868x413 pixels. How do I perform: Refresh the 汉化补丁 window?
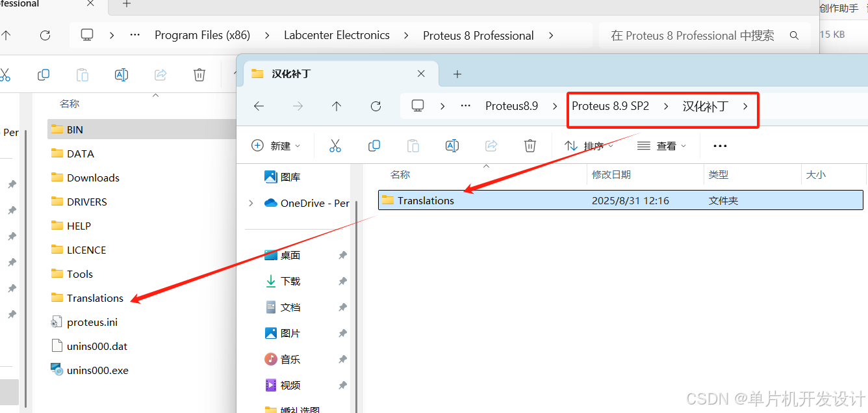[x=376, y=106]
